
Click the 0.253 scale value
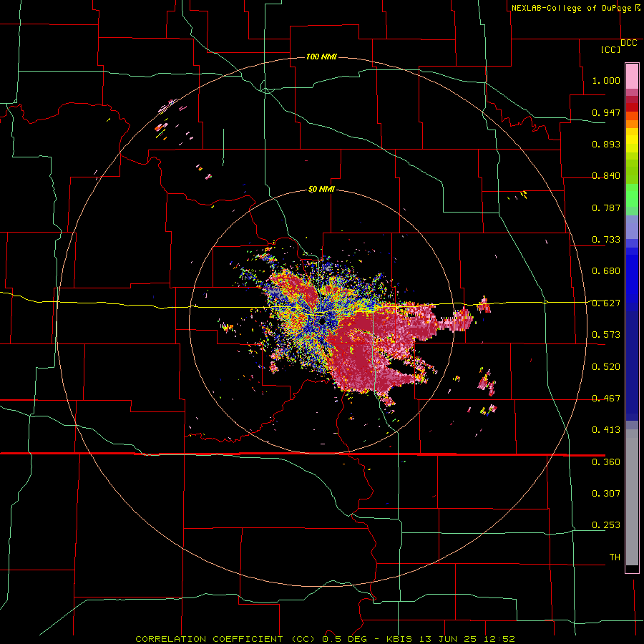[x=606, y=525]
